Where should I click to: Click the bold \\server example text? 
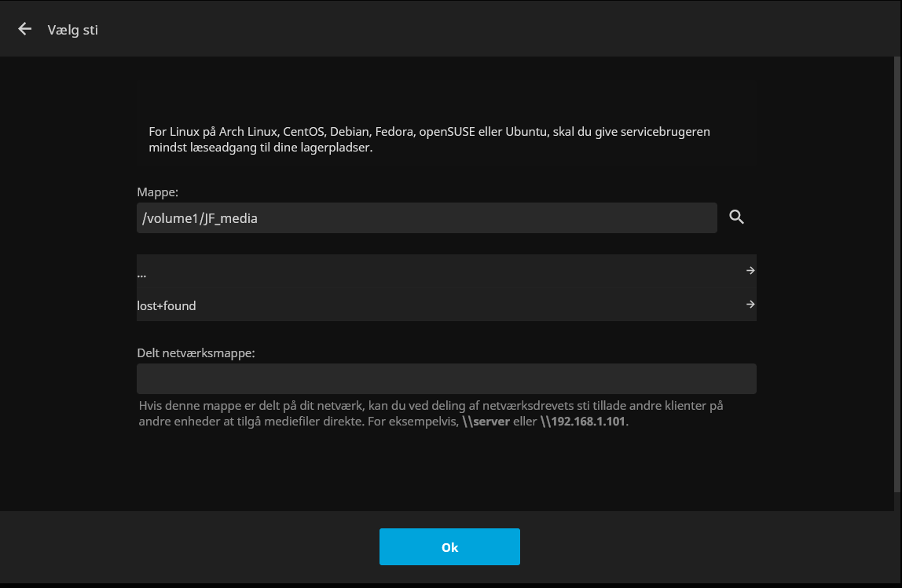point(486,422)
